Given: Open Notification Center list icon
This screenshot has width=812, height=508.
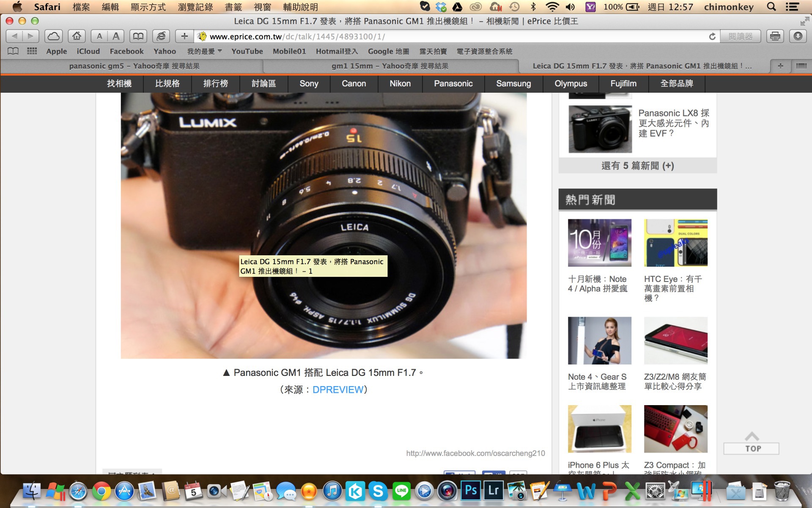Looking at the screenshot, I should click(x=792, y=7).
